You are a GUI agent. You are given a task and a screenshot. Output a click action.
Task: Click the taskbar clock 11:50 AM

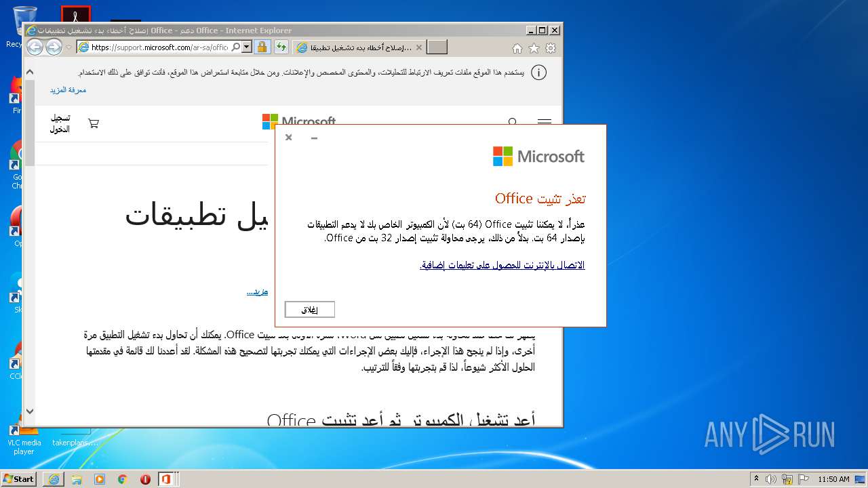click(x=833, y=479)
